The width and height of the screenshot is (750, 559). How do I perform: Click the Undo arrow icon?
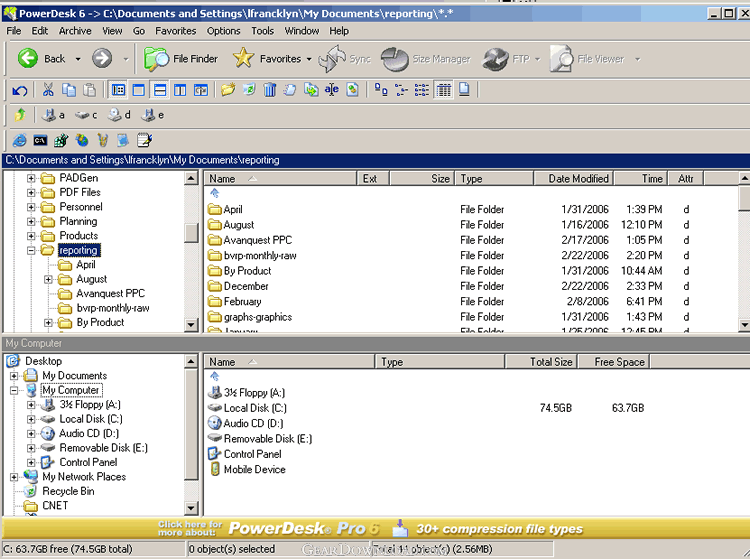[20, 90]
